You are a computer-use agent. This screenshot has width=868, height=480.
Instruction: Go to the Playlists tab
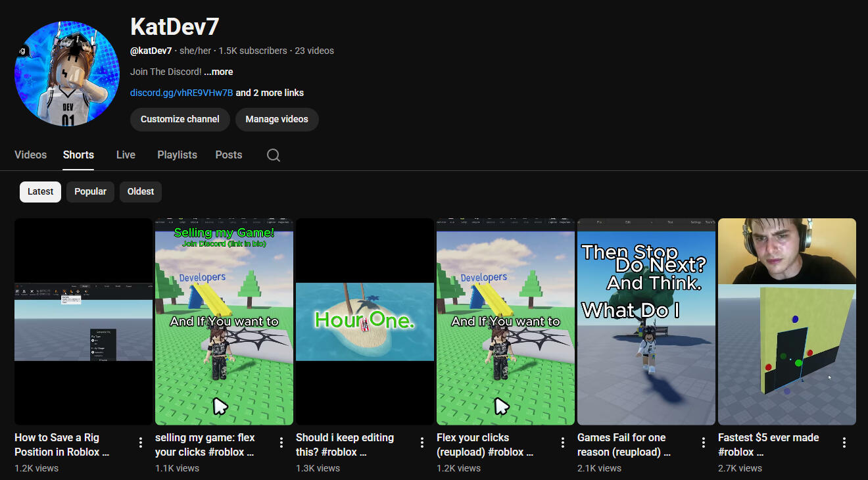tap(177, 155)
